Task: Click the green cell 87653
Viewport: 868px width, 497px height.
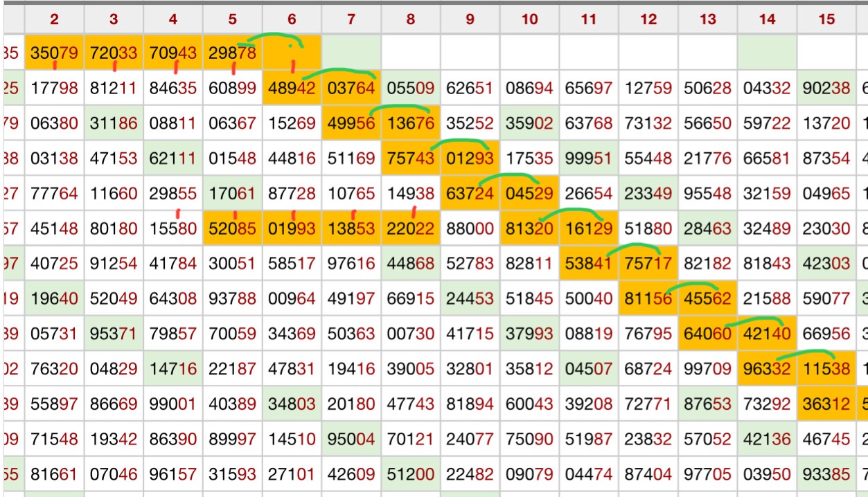Action: pos(708,404)
